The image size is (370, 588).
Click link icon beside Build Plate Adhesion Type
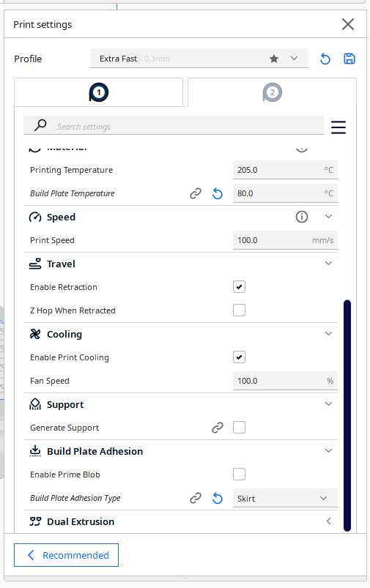[196, 498]
